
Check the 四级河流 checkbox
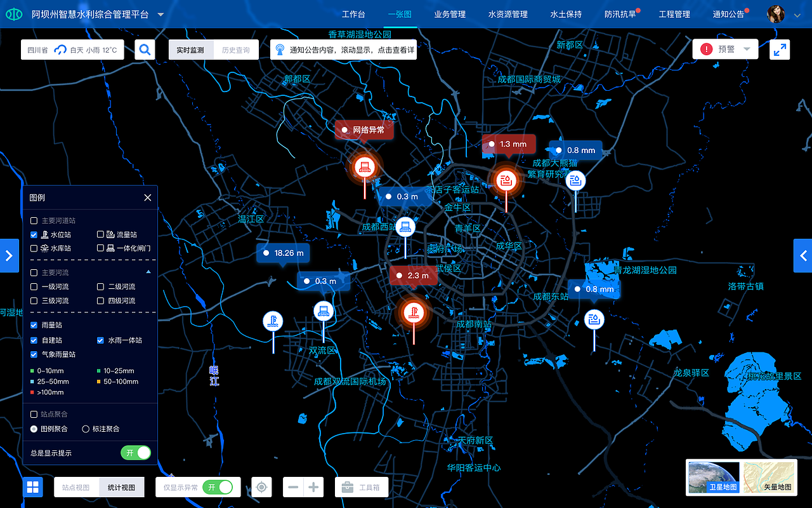tap(100, 301)
